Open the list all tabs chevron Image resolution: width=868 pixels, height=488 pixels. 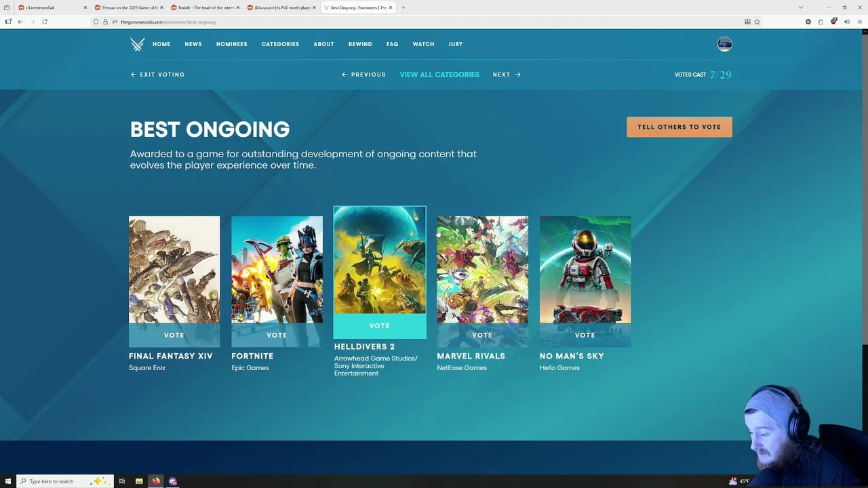coord(801,7)
